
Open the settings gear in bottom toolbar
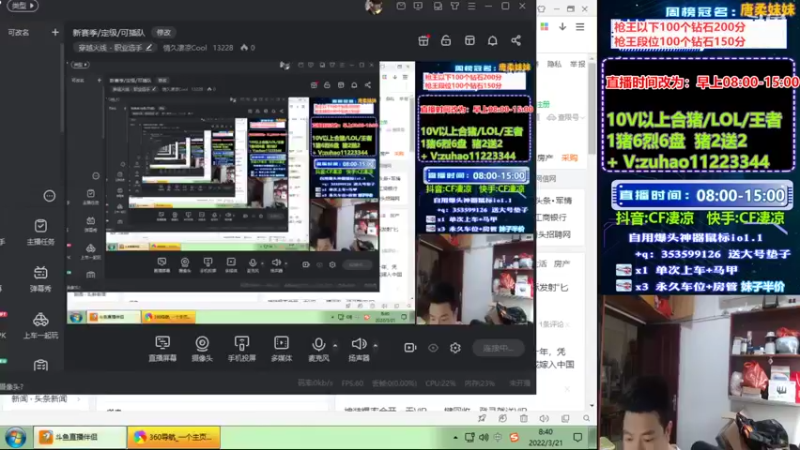[x=455, y=347]
